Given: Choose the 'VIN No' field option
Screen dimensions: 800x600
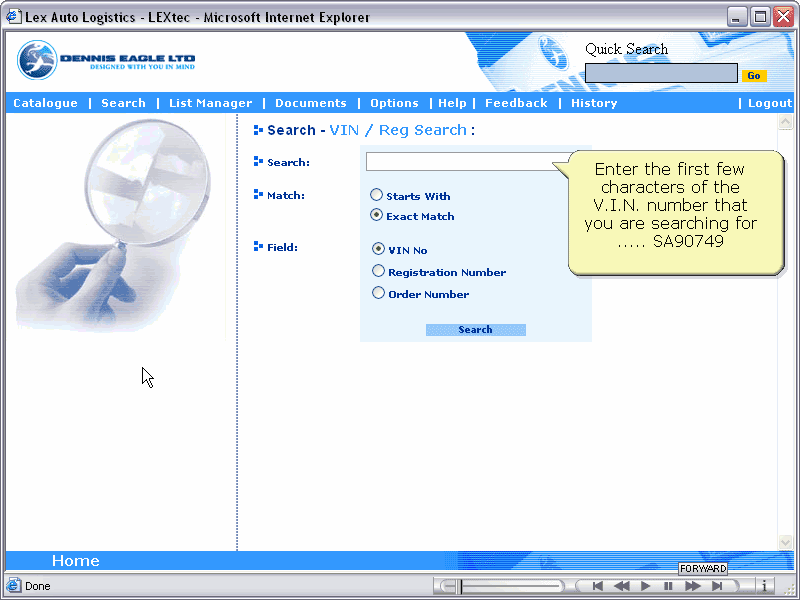Looking at the screenshot, I should pos(378,248).
